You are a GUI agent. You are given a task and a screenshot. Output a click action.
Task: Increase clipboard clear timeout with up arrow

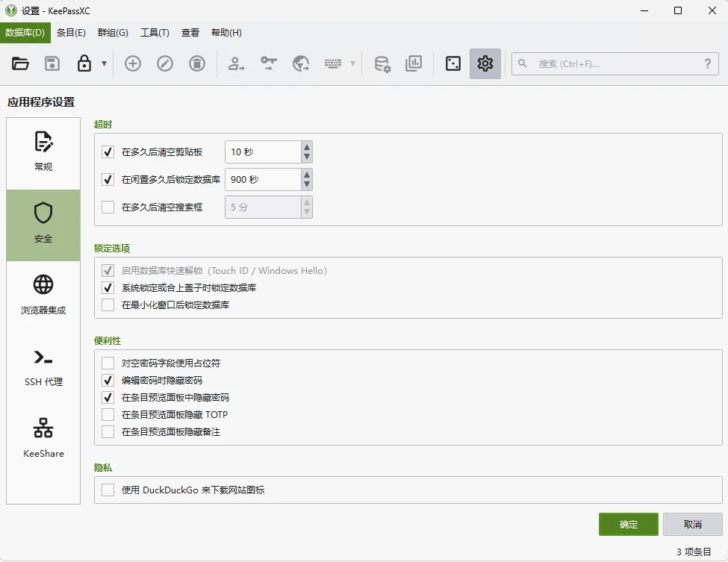click(x=306, y=147)
